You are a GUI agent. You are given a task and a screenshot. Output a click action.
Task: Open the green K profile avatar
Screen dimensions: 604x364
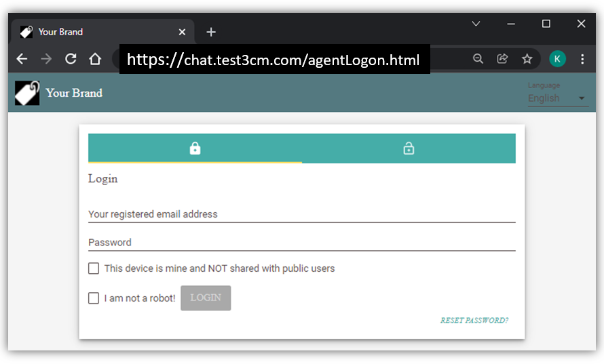557,59
